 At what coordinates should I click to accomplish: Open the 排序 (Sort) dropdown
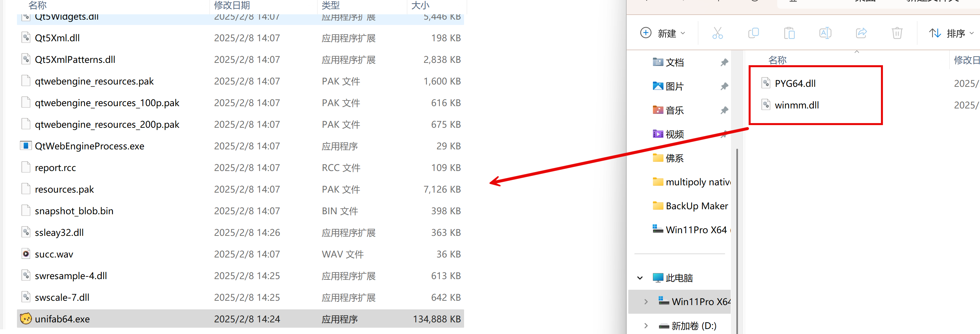[951, 33]
